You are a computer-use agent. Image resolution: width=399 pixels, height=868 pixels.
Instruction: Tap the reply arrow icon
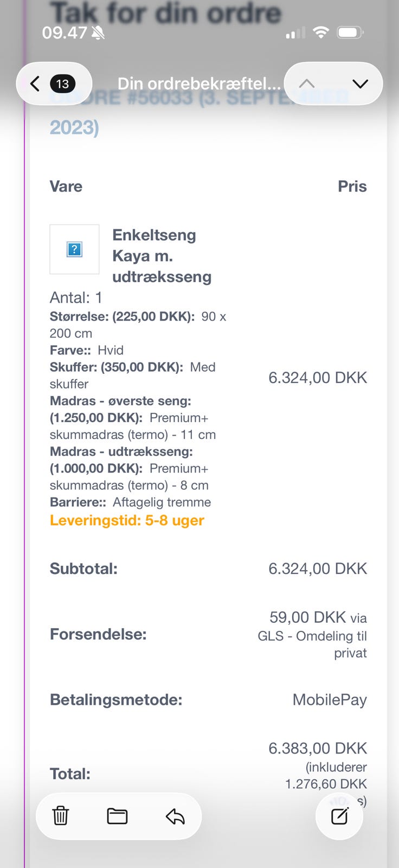175,816
